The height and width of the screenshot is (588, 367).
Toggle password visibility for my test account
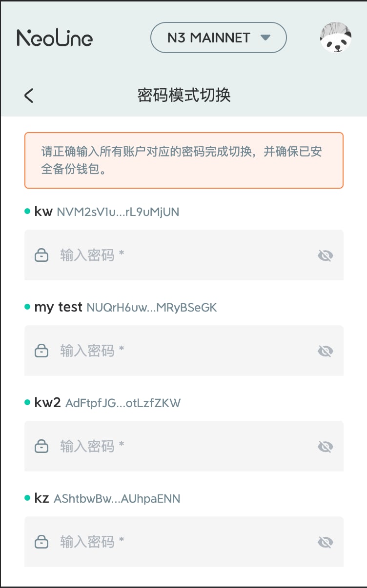(x=325, y=351)
